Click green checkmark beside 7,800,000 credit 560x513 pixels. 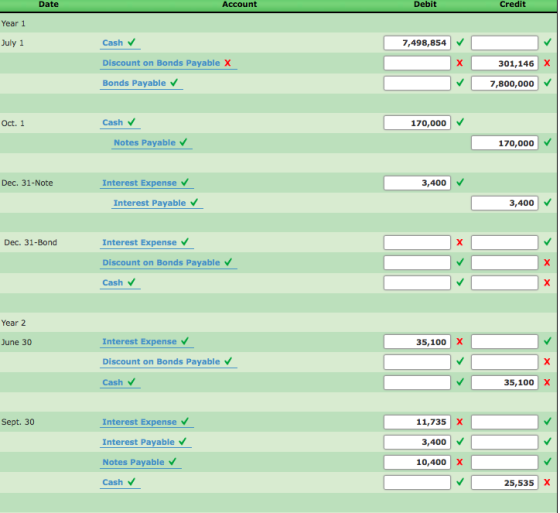click(548, 83)
